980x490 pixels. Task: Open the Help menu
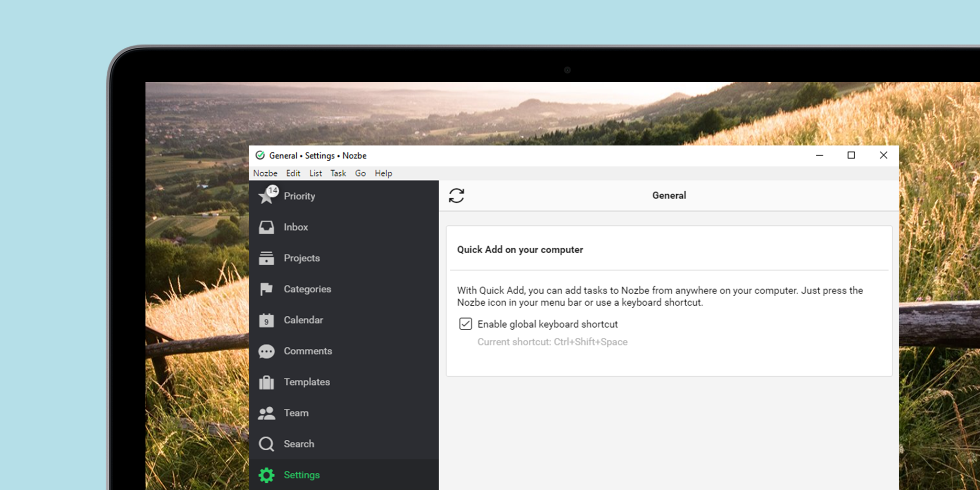[383, 173]
